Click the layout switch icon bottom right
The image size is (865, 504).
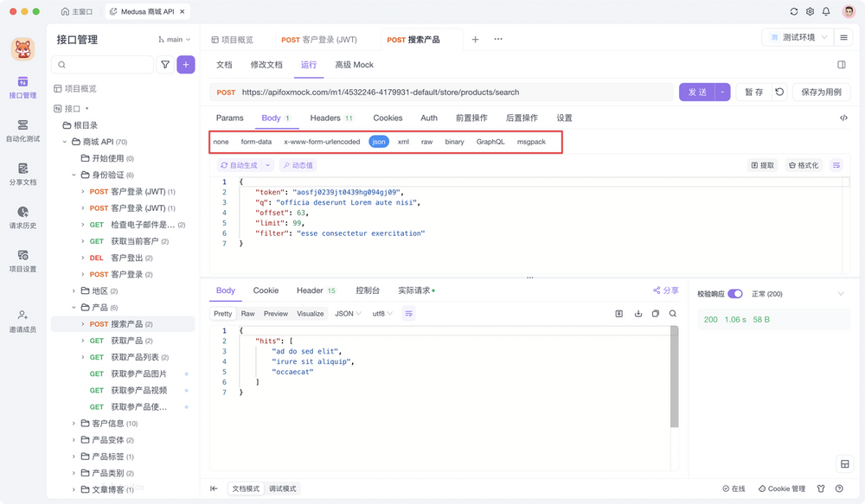coord(844,464)
